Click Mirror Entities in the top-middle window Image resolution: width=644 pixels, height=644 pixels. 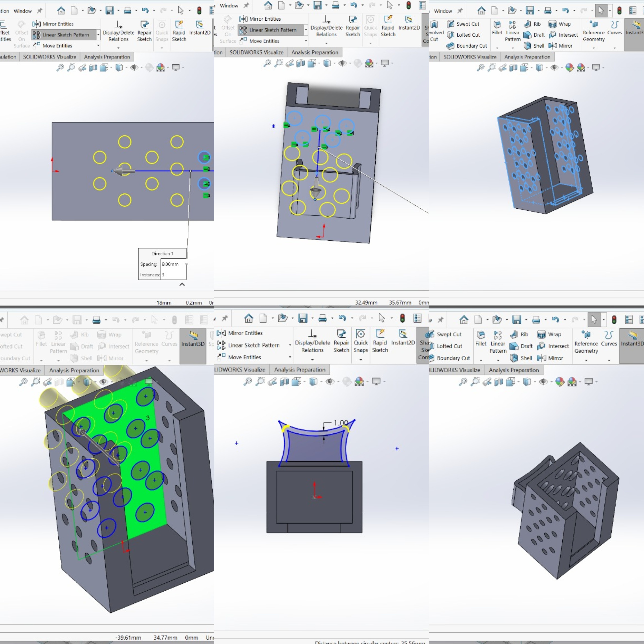click(x=260, y=19)
